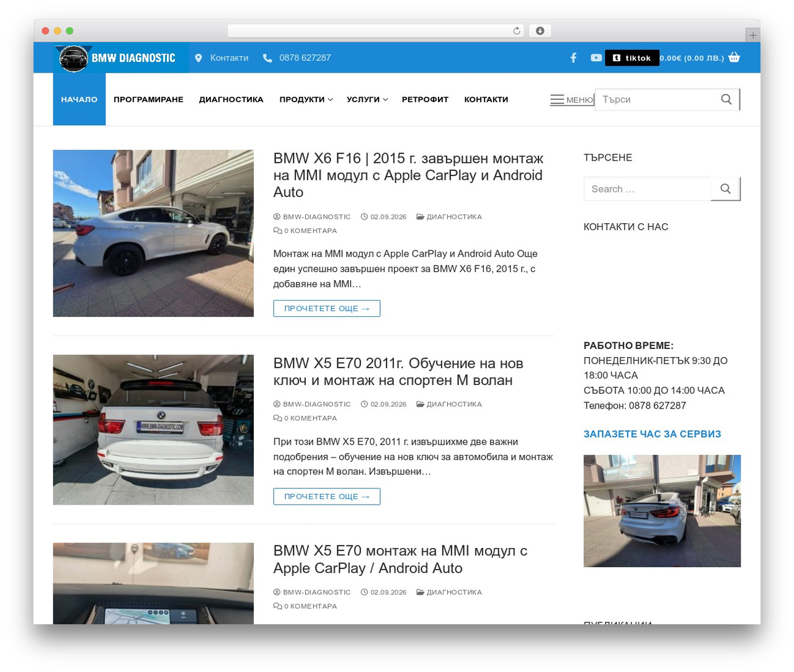Open КОНТАКТИ menu item
Image resolution: width=794 pixels, height=672 pixels.
tap(486, 99)
